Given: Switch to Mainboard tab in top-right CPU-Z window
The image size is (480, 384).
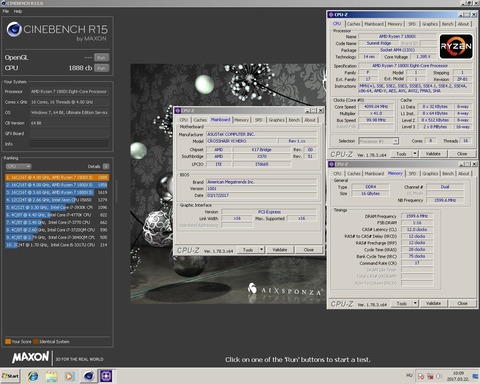Looking at the screenshot, I should (374, 24).
